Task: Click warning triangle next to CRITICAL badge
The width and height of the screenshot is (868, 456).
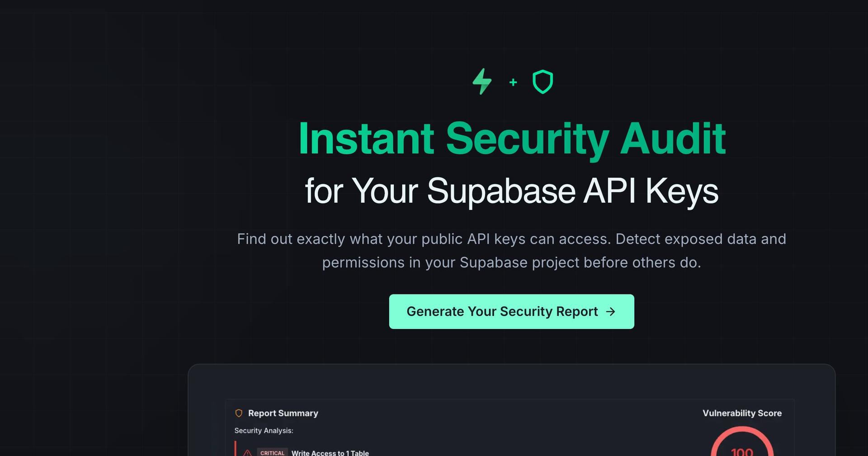Action: point(247,452)
